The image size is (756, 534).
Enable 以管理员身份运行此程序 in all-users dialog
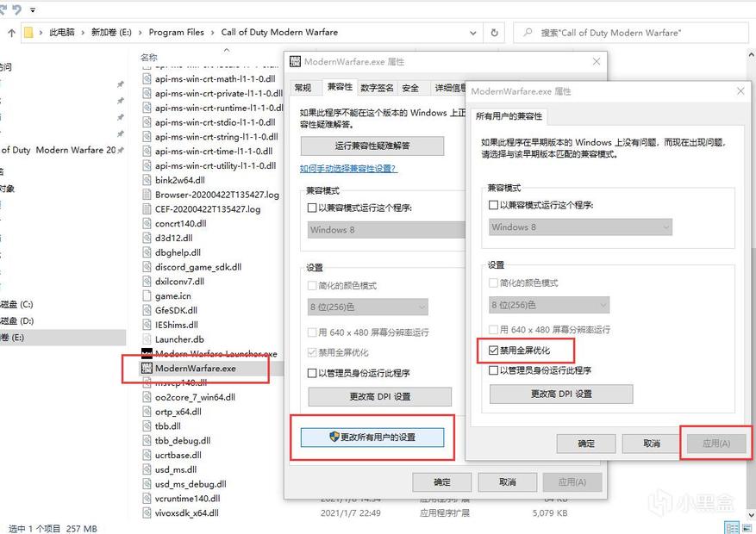tap(494, 370)
